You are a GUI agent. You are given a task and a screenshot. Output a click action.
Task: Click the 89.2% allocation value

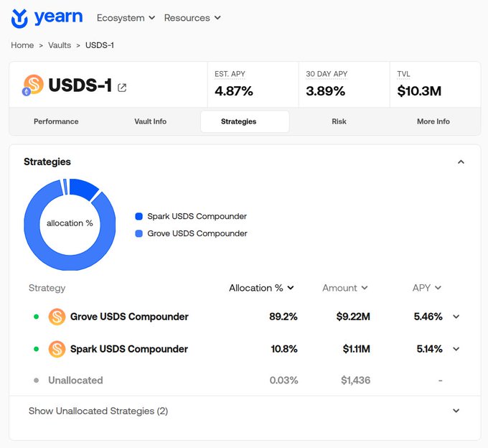click(283, 317)
